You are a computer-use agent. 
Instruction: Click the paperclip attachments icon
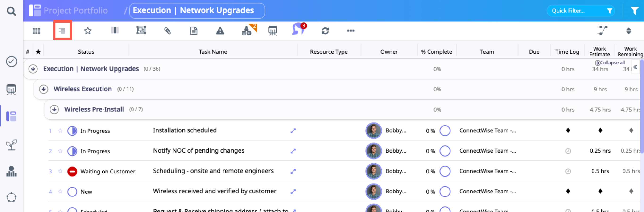click(167, 31)
